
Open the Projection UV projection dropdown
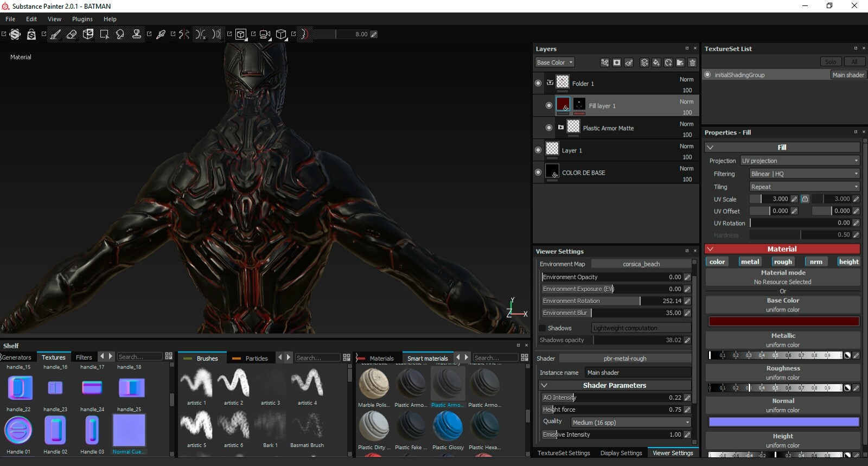(x=800, y=161)
